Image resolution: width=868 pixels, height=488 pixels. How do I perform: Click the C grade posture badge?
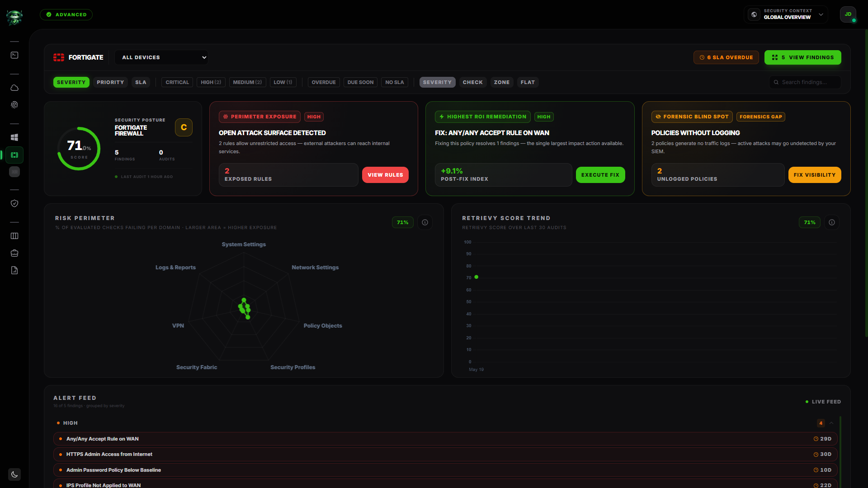(x=184, y=127)
